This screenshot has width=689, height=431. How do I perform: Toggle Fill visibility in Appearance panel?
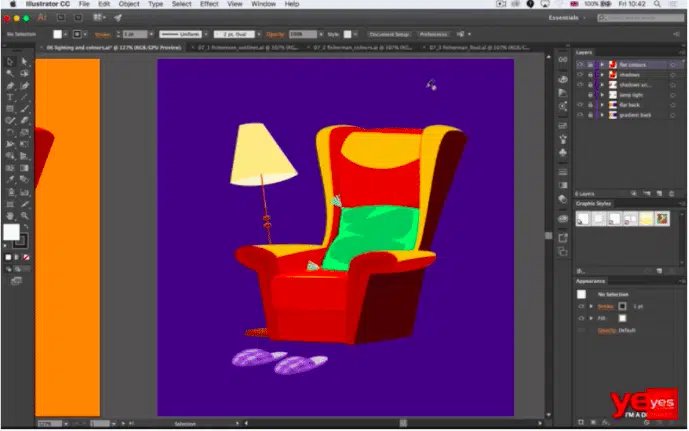click(x=581, y=318)
